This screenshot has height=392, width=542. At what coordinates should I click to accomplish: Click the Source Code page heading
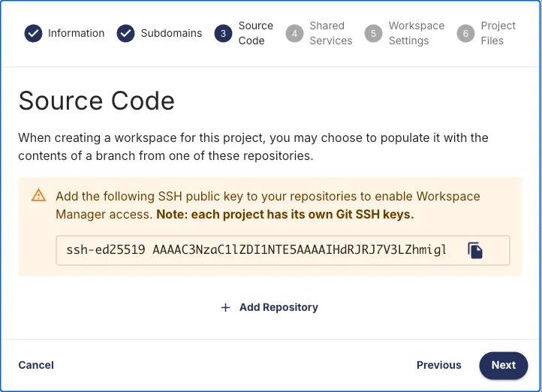[x=96, y=101]
